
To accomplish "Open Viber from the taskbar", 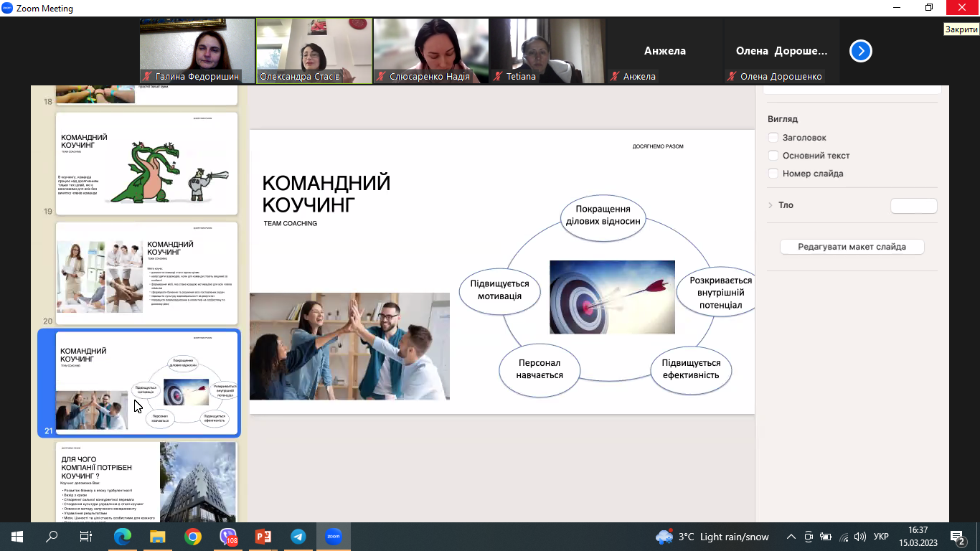I will coord(228,537).
